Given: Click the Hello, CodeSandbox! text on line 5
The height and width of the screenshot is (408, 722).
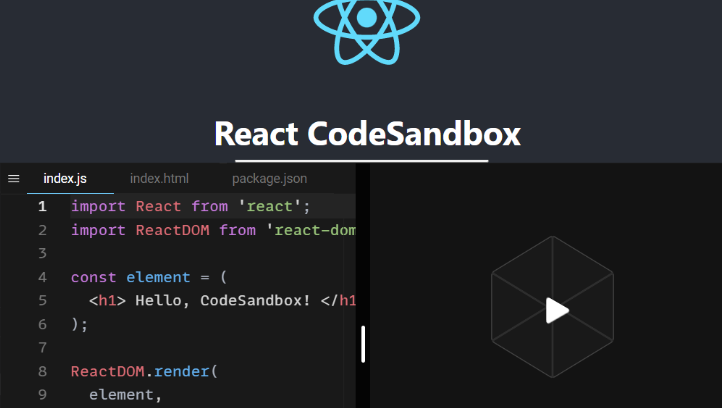Looking at the screenshot, I should click(223, 301).
